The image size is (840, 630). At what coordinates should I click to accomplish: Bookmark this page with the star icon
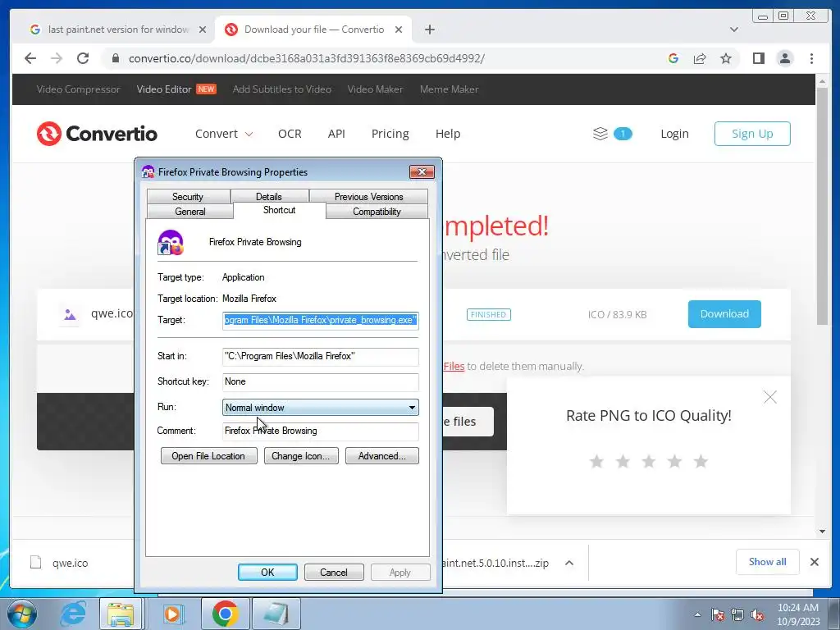coord(726,58)
